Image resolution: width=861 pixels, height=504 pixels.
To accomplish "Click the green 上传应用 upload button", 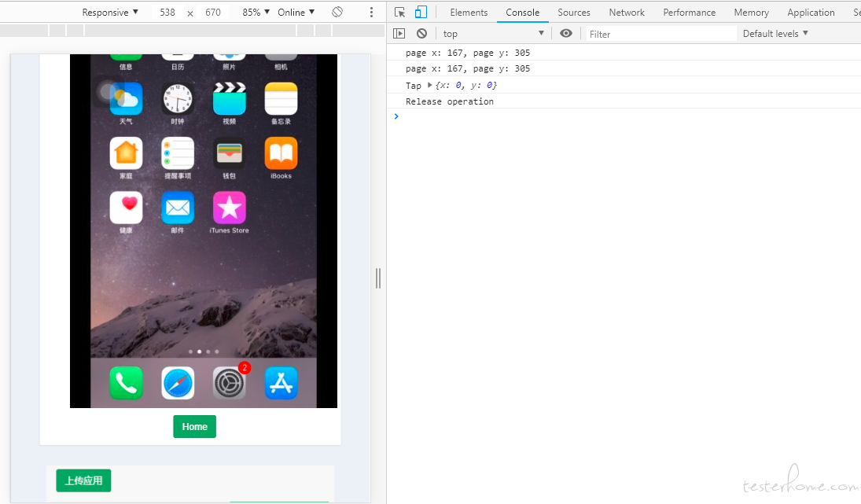I will (83, 480).
